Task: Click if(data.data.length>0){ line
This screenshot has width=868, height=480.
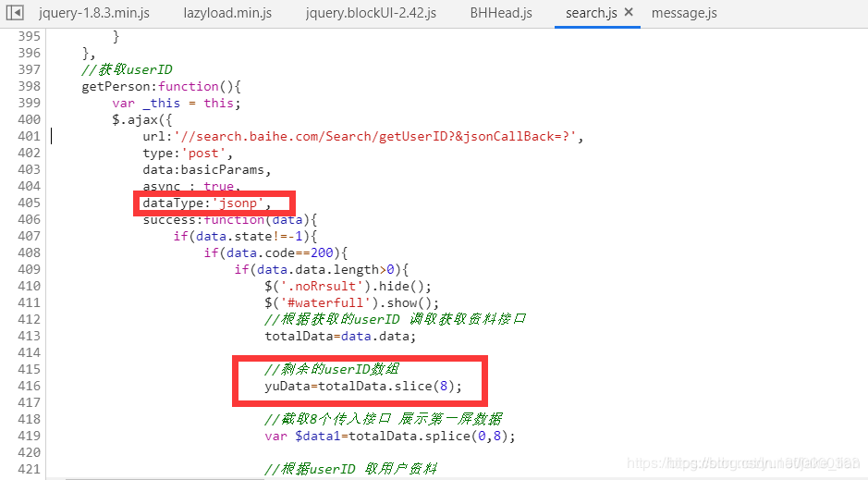Action: pos(321,270)
